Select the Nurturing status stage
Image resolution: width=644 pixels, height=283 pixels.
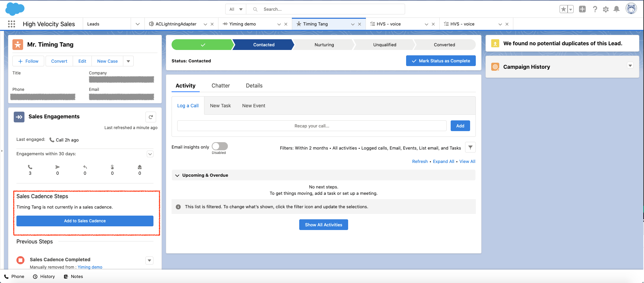324,45
